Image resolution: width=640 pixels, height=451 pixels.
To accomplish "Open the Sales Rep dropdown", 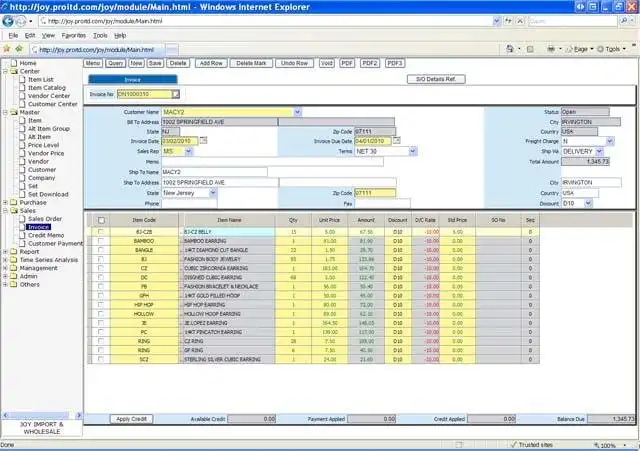I will 188,151.
